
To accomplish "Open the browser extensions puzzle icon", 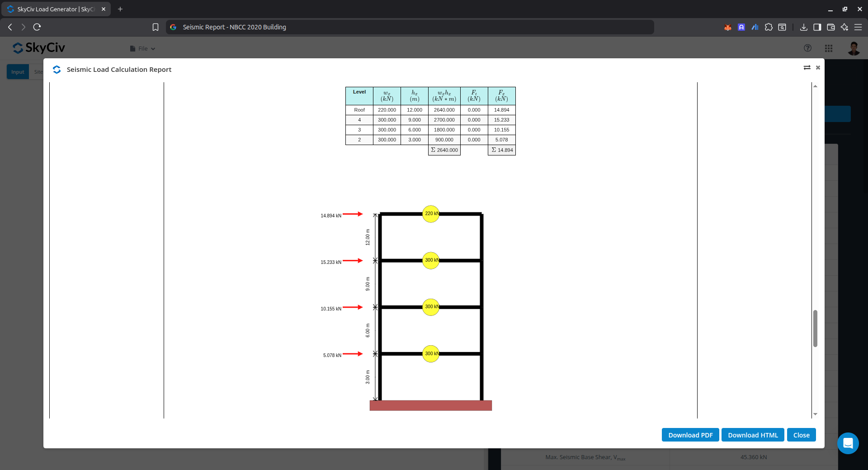I will [x=769, y=27].
